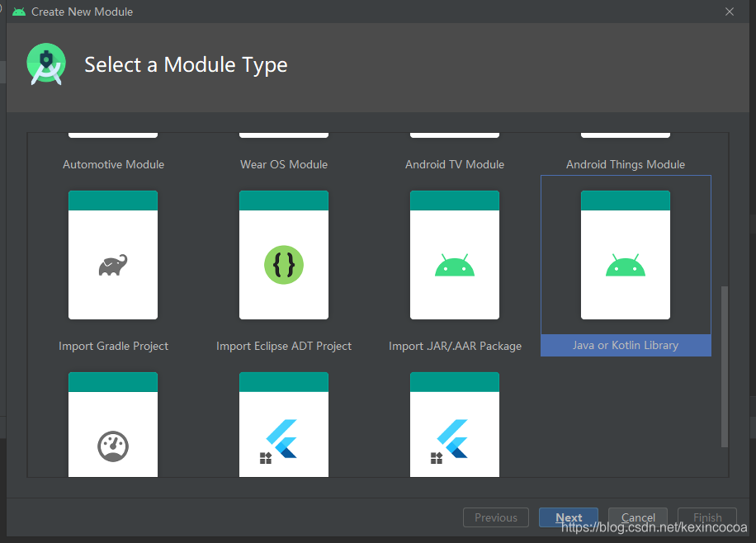Select the Java or Kotlin Library android icon
Viewport: 756px width, 543px height.
tap(626, 265)
